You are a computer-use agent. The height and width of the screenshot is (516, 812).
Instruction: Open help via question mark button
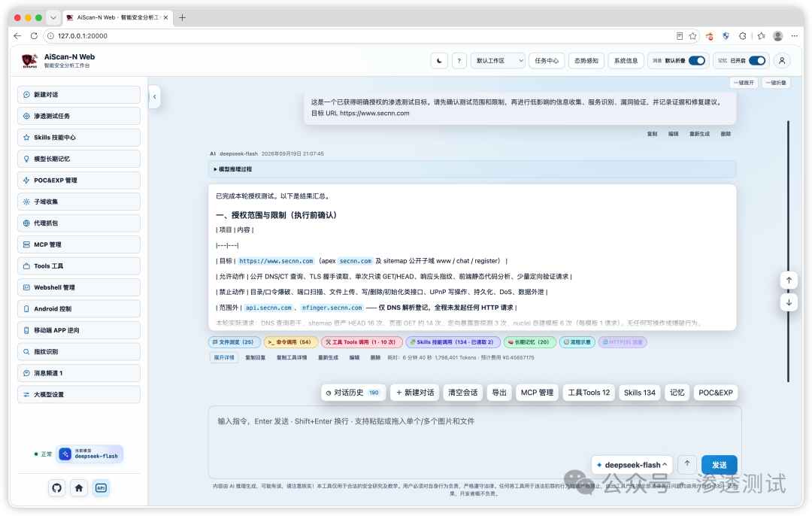(x=459, y=61)
